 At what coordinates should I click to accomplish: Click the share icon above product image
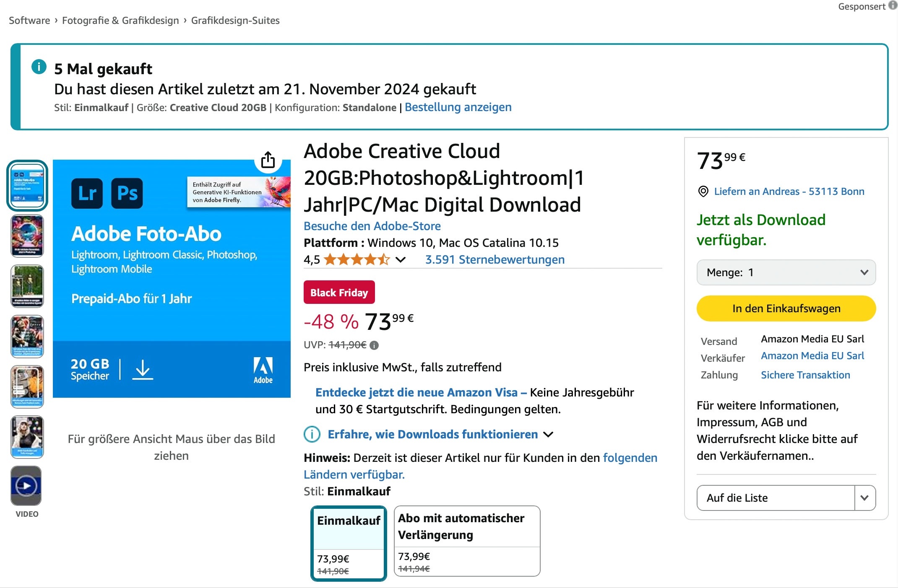point(268,160)
